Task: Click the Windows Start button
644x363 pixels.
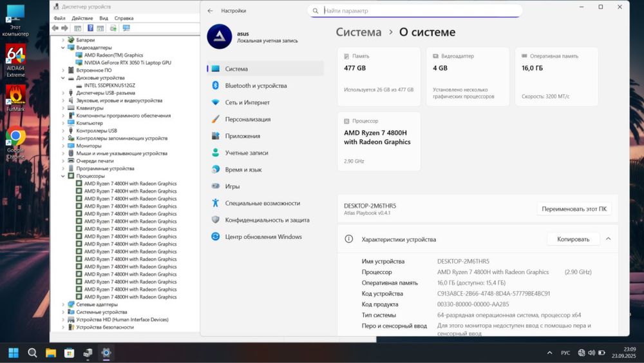Action: pos(14,353)
